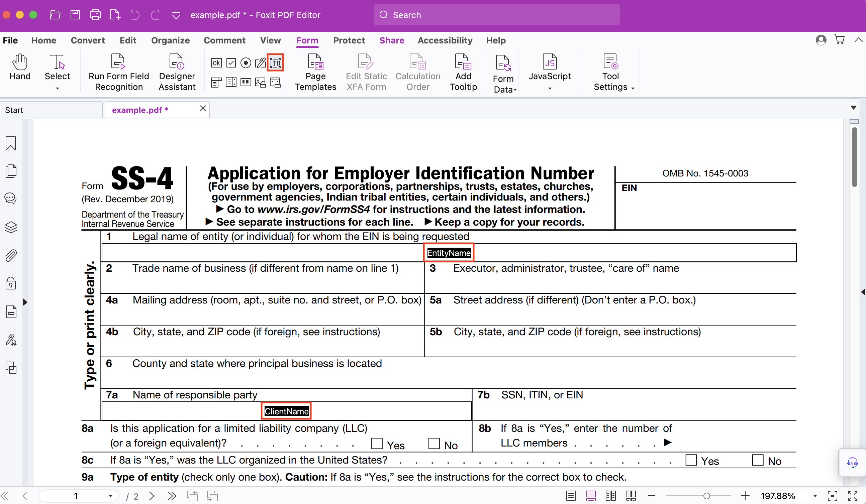The width and height of the screenshot is (866, 504).
Task: Select the Date Field tool
Action: tap(275, 83)
